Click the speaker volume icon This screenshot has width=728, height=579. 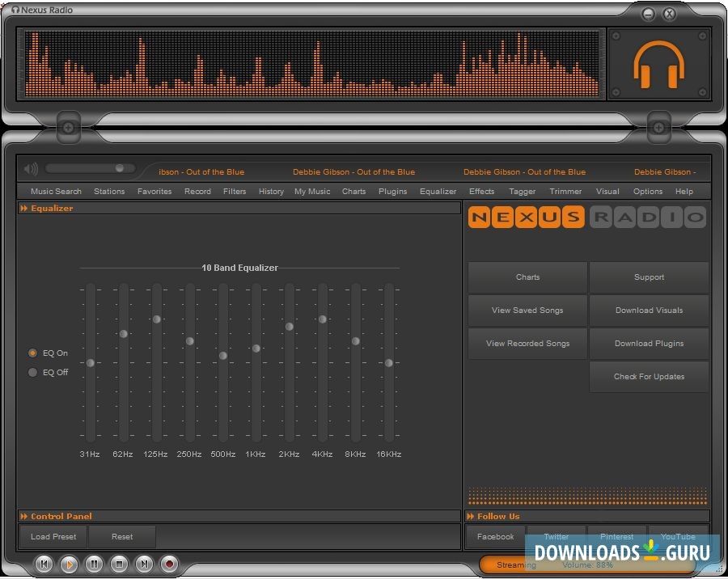(31, 168)
